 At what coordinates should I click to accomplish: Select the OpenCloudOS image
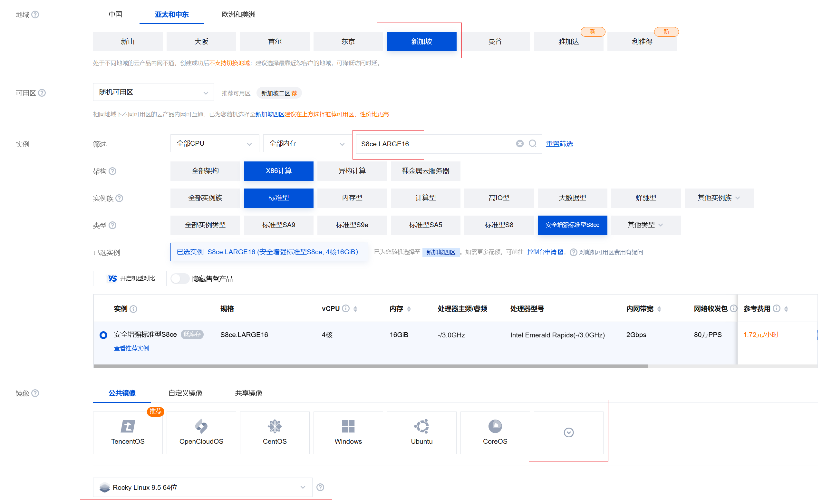click(201, 433)
